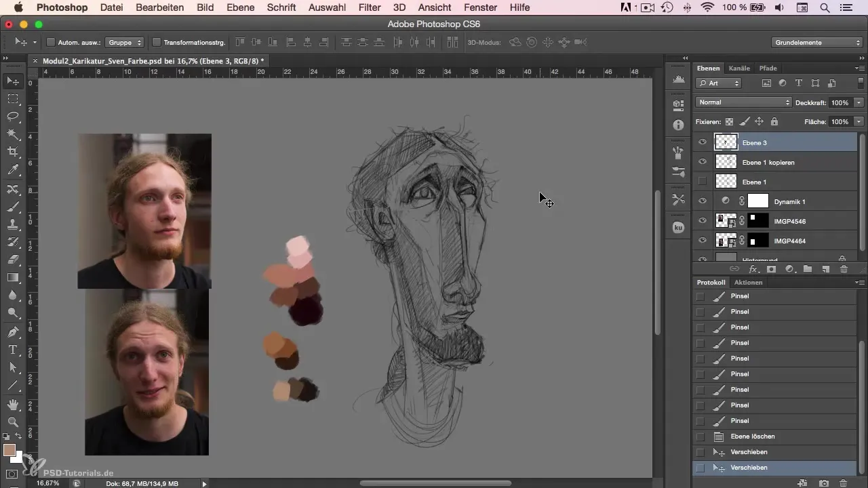Hide the Dynamik 1 adjustment layer
This screenshot has height=488, width=868.
click(x=703, y=201)
